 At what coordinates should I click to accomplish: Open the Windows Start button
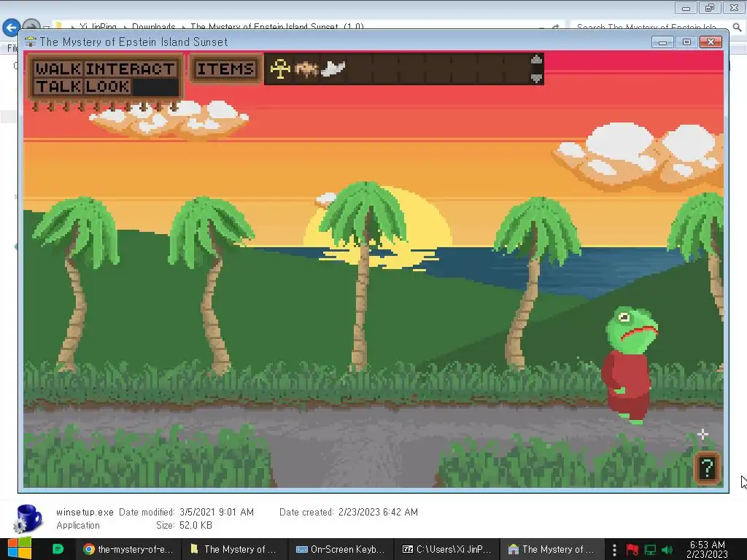(19, 549)
